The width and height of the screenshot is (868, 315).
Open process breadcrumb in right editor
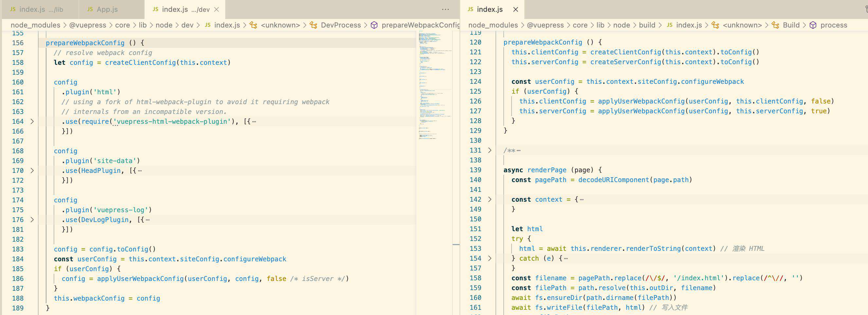(834, 25)
